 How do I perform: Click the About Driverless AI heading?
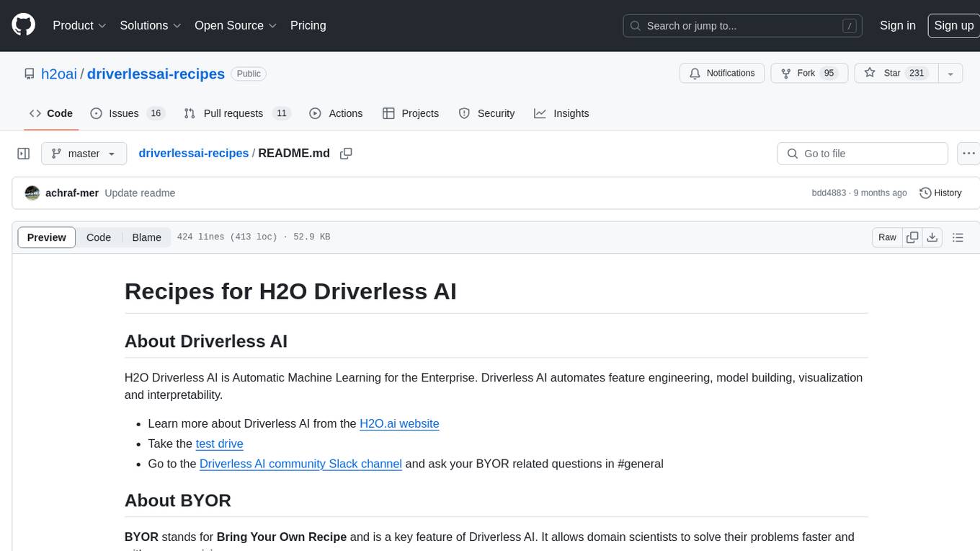[206, 341]
